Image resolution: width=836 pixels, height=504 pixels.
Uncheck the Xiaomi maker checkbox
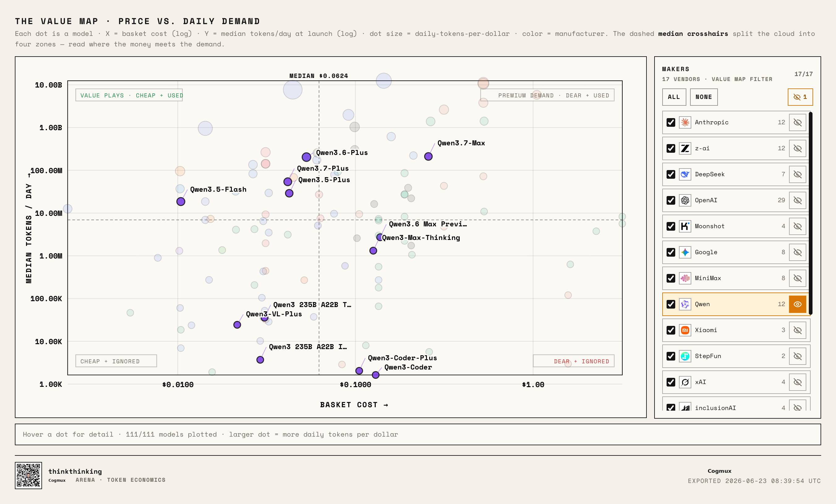[x=671, y=330]
